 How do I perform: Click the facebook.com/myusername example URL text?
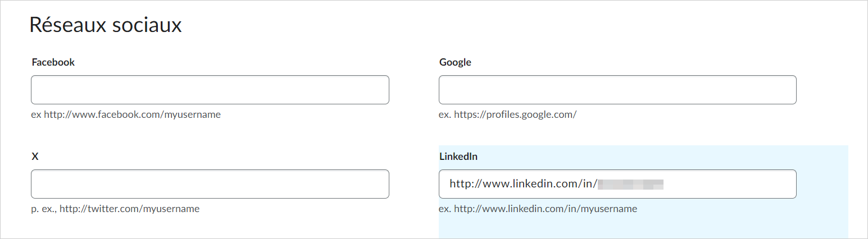[132, 114]
